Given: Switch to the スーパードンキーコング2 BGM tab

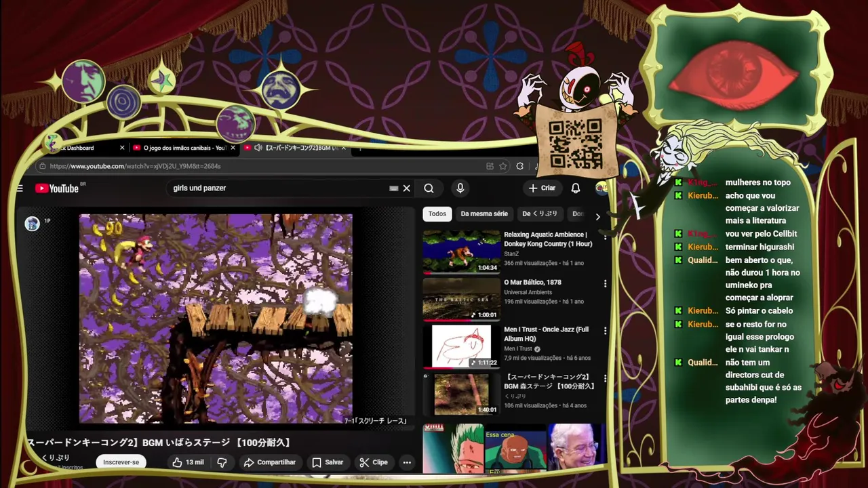Looking at the screenshot, I should (295, 148).
